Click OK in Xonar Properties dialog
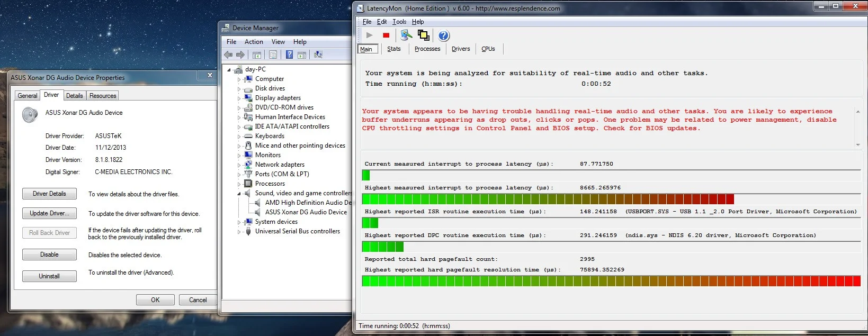The image size is (868, 336). tap(155, 299)
